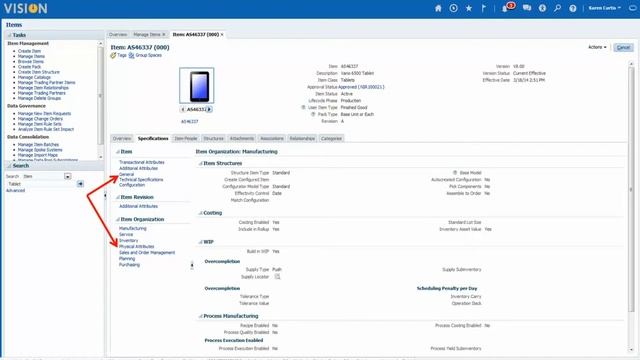
Task: Open the Attachments tab
Action: coord(242,138)
